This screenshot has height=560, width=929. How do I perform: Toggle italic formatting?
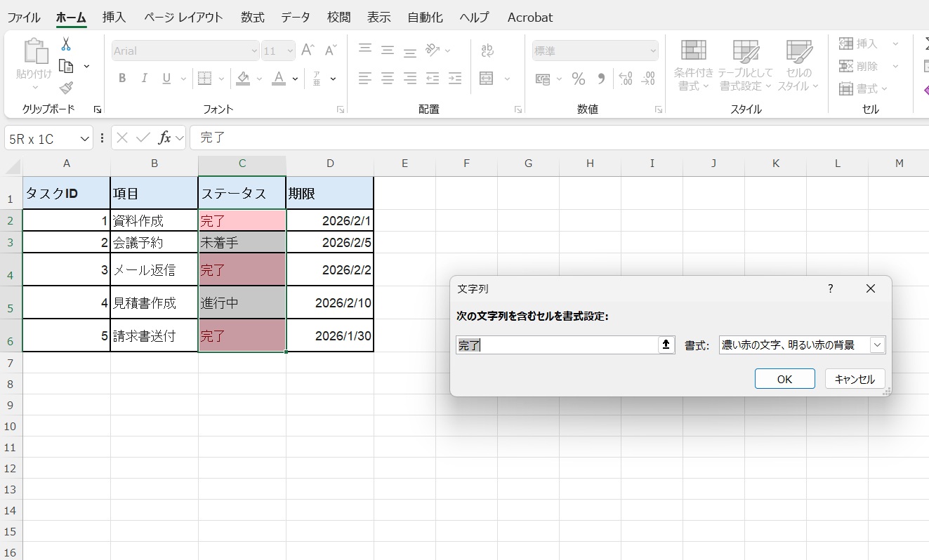144,78
